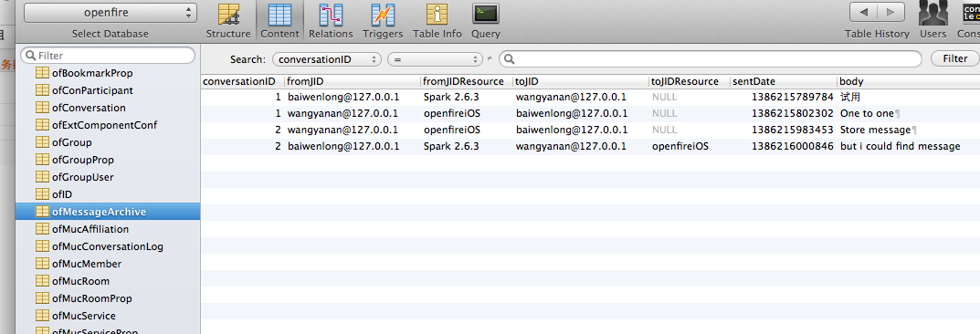Click the table list Filter field
The image size is (980, 334).
tap(108, 56)
